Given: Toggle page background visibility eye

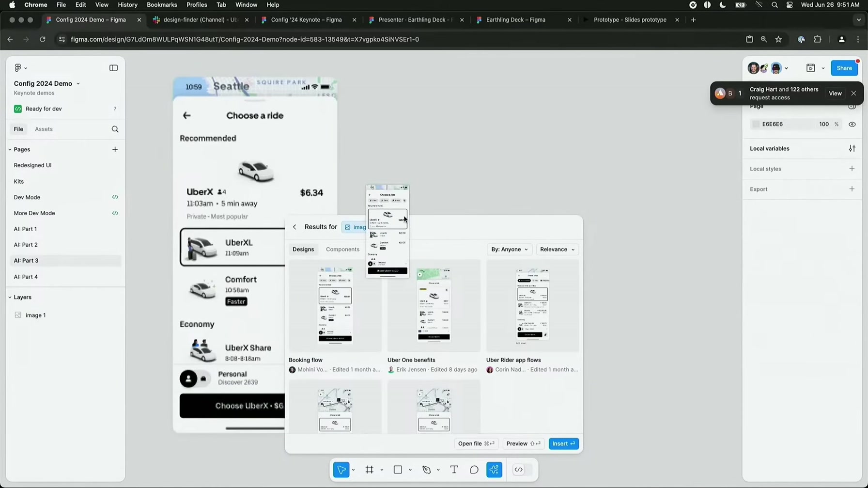Looking at the screenshot, I should point(852,124).
